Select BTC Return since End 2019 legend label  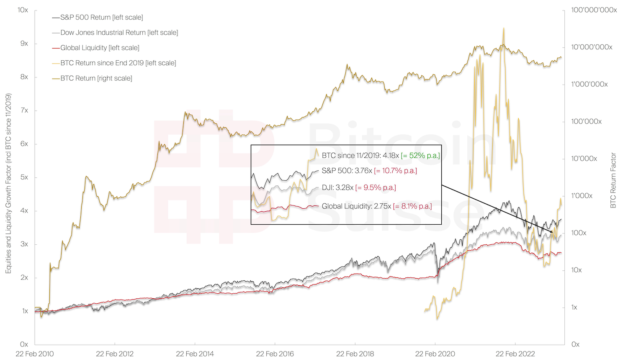coord(118,63)
